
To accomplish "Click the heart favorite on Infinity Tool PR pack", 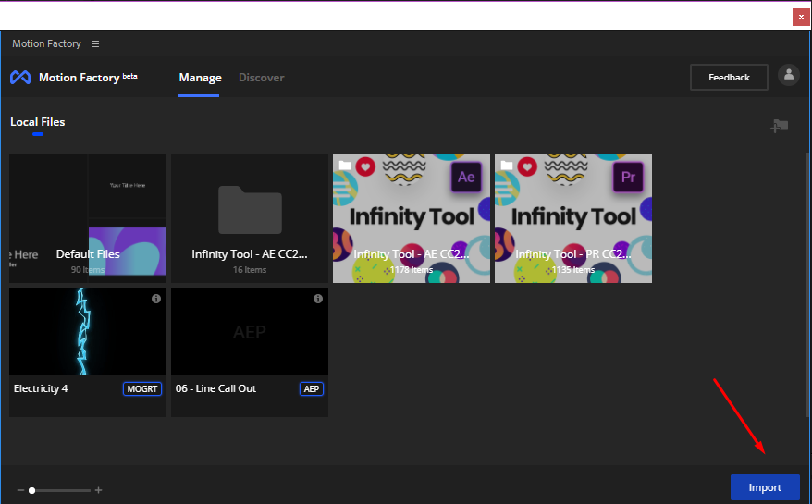I will tap(527, 166).
